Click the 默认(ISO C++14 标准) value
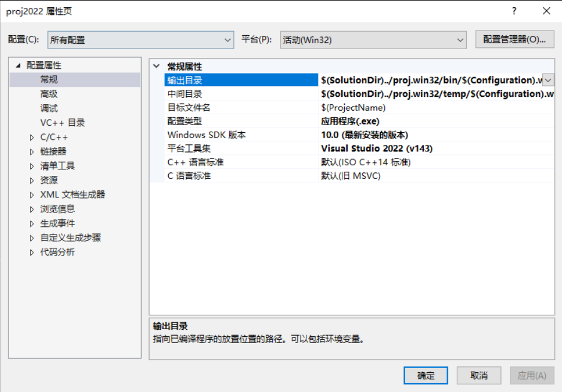Image resolution: width=562 pixels, height=392 pixels. point(366,162)
